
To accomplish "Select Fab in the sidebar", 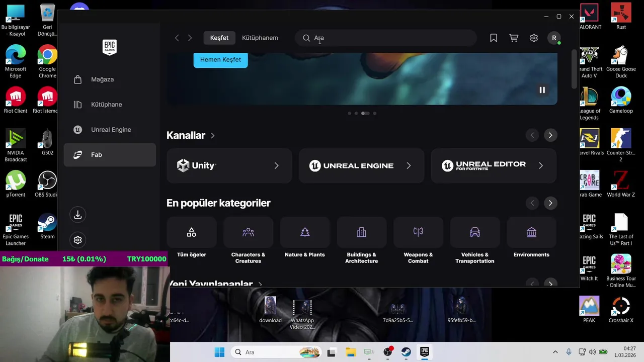I will (109, 155).
